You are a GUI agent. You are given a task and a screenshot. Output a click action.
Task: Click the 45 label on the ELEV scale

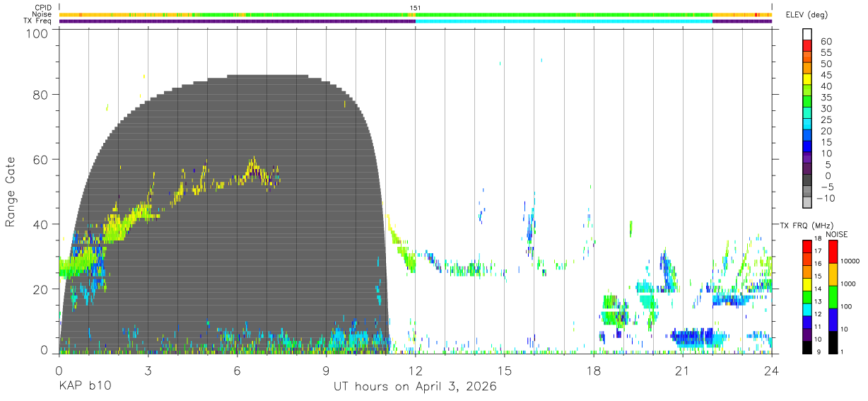click(826, 75)
